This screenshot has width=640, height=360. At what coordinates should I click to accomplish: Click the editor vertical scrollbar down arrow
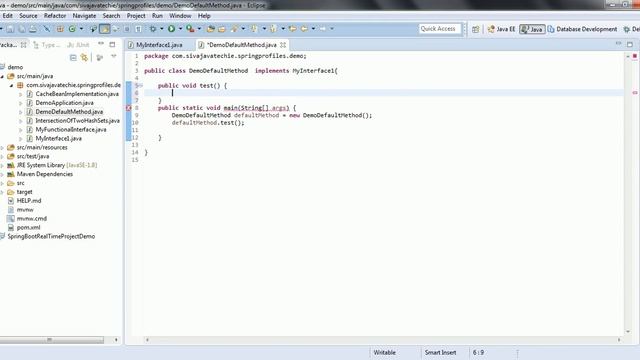628,331
